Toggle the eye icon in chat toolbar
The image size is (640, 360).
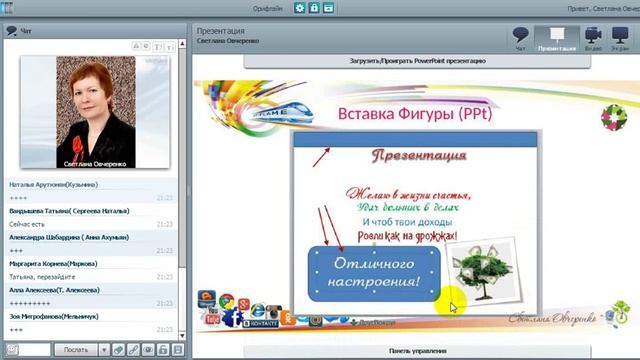[148, 350]
